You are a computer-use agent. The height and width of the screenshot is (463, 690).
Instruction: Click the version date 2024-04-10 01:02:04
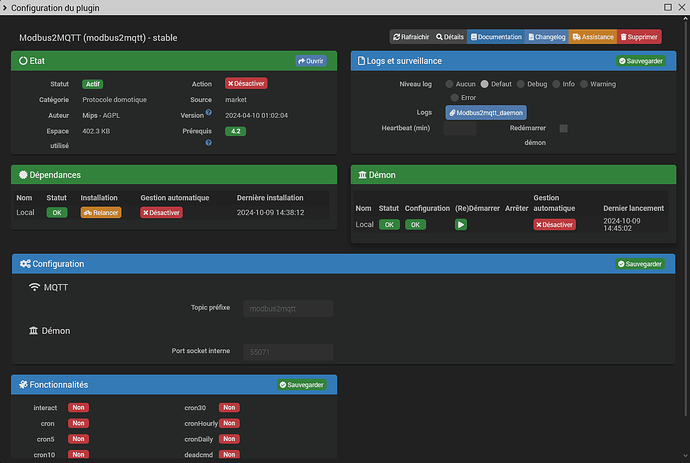(x=257, y=116)
